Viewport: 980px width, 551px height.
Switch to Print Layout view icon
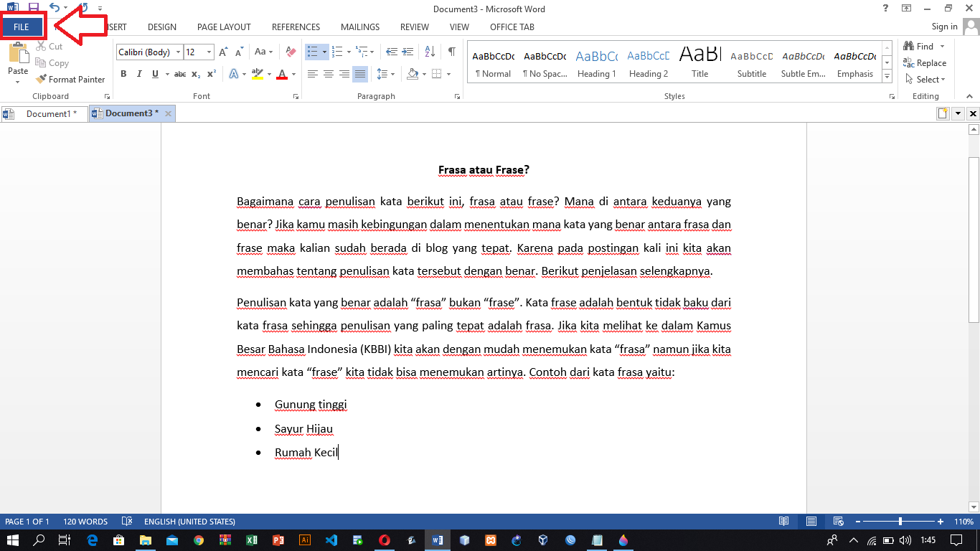click(811, 522)
